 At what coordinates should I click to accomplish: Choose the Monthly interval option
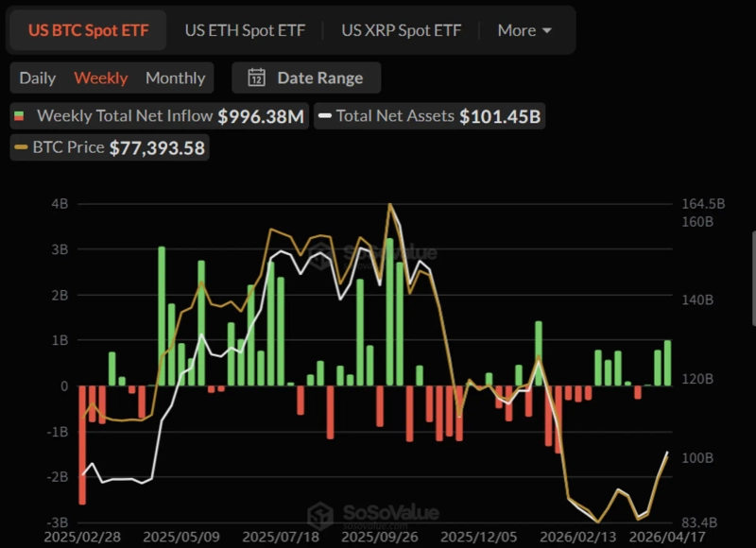tap(175, 78)
